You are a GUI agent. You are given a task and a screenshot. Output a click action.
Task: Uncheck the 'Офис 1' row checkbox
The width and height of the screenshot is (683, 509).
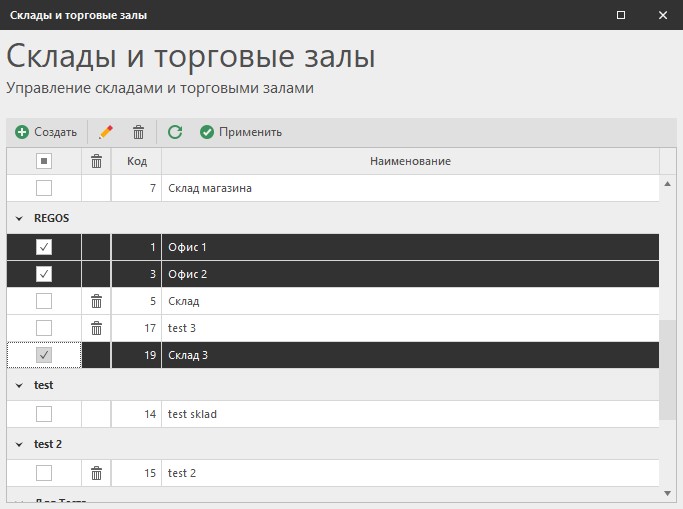(x=44, y=247)
